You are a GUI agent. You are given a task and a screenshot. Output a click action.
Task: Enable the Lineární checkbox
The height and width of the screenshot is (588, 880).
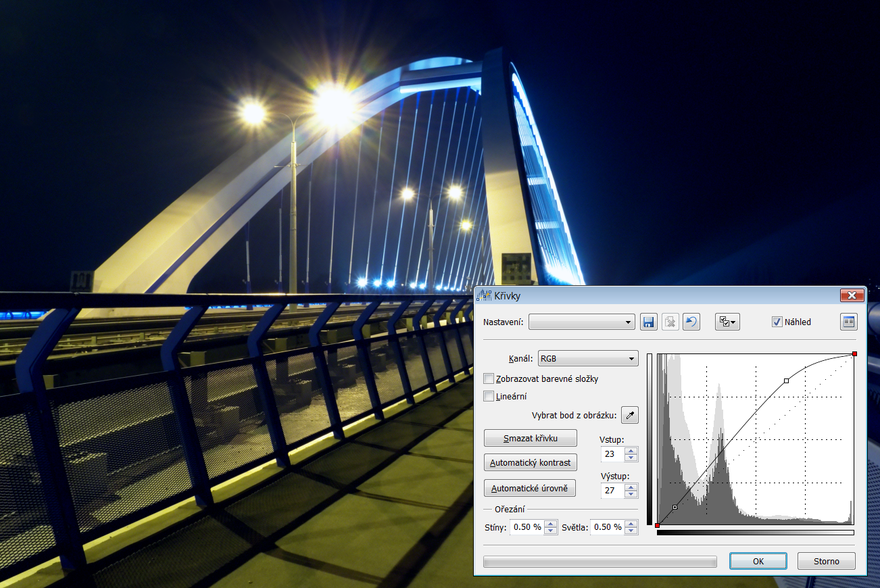[489, 396]
